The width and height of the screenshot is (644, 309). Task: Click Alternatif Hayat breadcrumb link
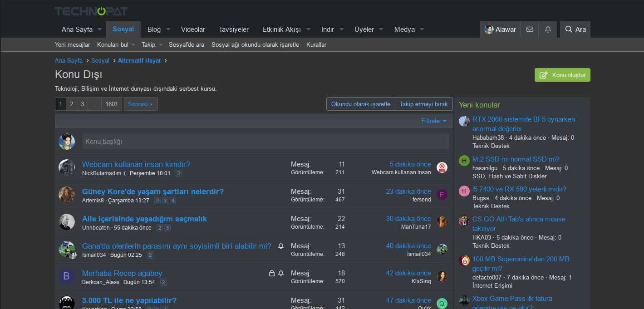coord(139,60)
